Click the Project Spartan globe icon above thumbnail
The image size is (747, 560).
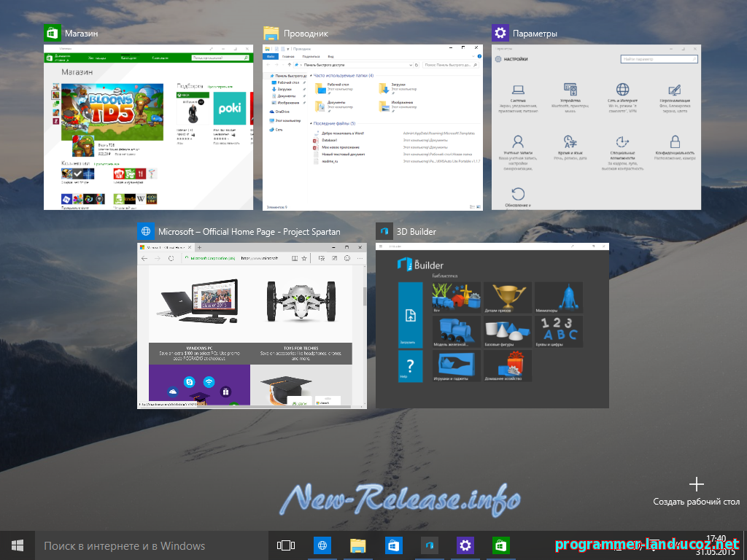(x=146, y=231)
